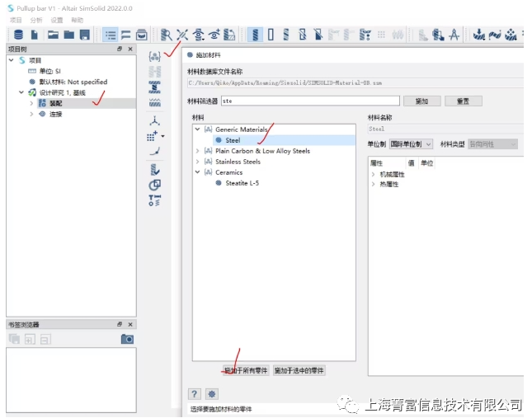Click the grid points plus icon
This screenshot has width=532, height=418.
point(153,136)
